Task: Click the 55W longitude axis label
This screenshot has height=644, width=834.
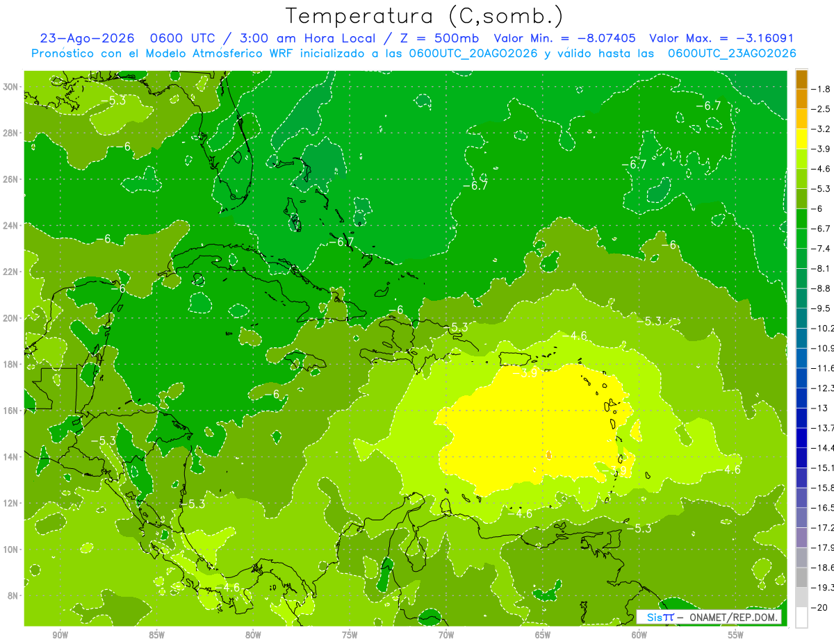Action: point(736,635)
